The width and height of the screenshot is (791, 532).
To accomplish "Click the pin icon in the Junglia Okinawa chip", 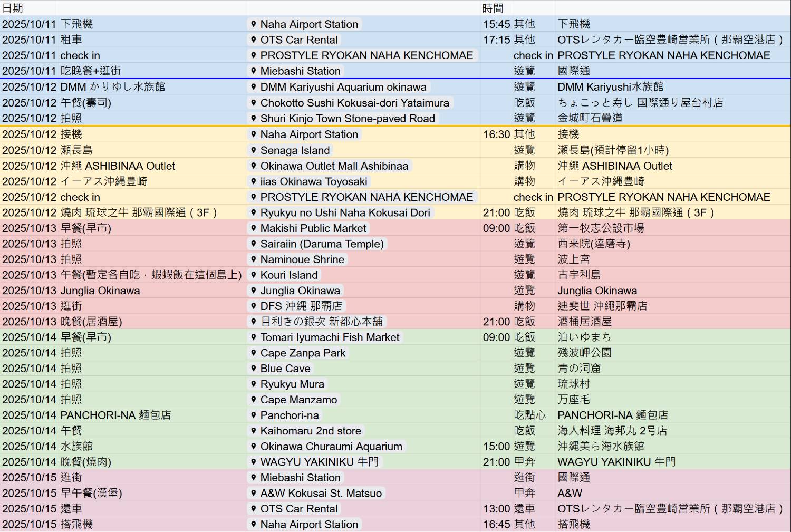I will [254, 290].
